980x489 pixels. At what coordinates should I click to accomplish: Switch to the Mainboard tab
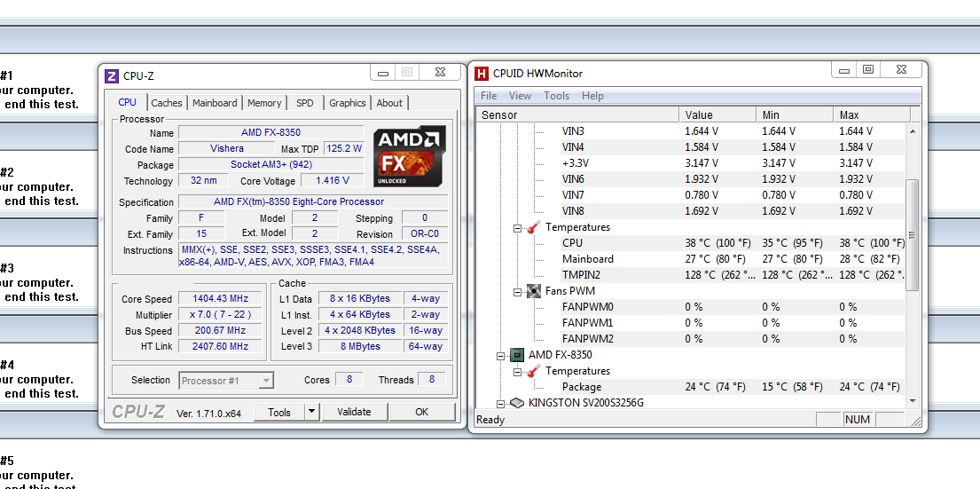coord(215,103)
